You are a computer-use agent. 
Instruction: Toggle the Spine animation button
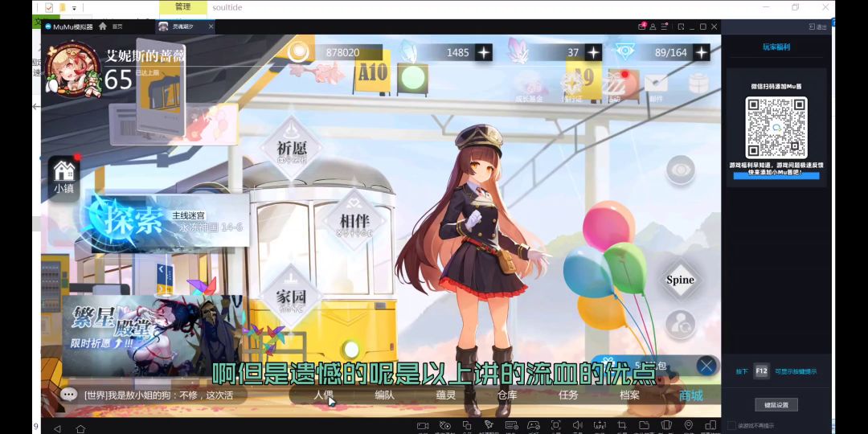coord(680,280)
